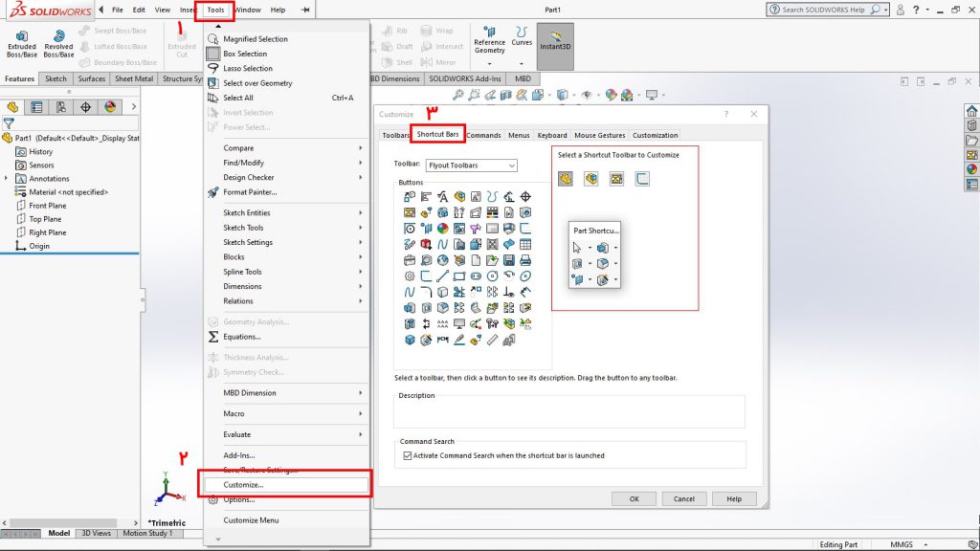Click the printer icon in the Buttons grid
980x551 pixels.
[x=525, y=260]
